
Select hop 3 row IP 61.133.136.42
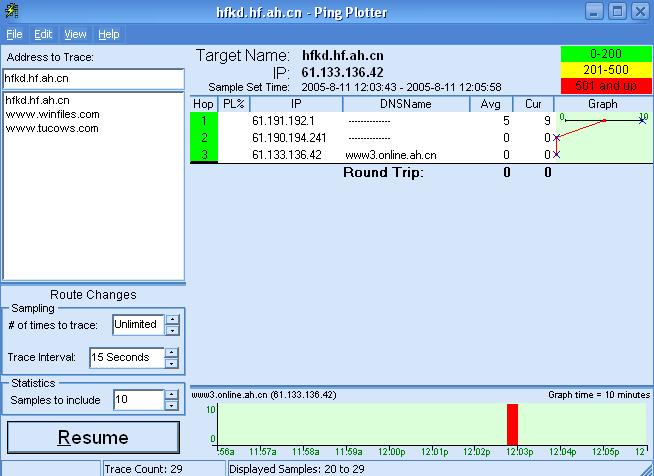[x=287, y=155]
